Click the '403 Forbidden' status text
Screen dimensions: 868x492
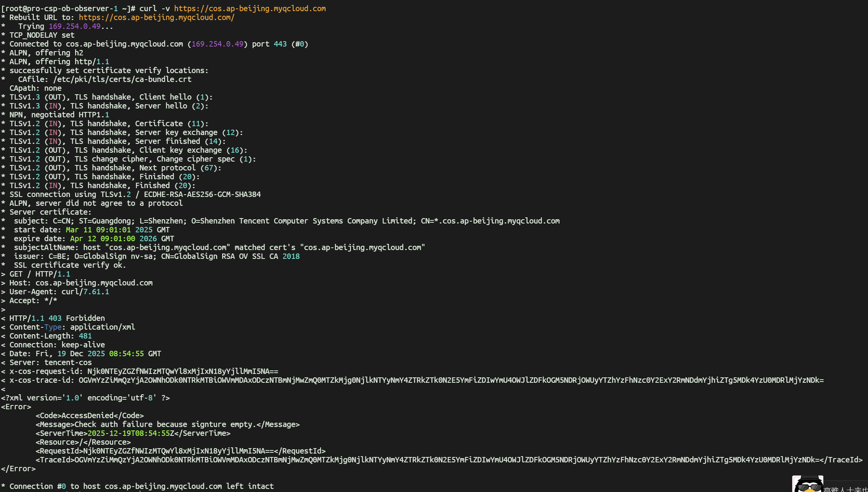76,319
